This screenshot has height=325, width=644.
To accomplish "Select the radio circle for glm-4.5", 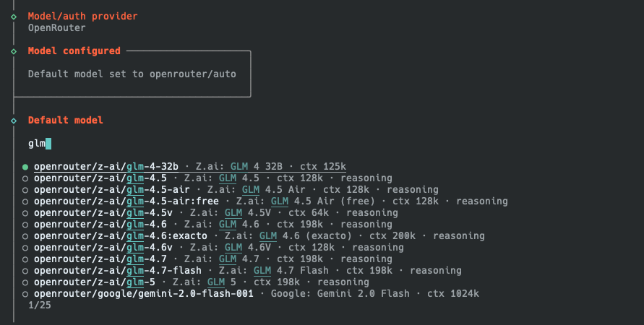I will 25,178.
